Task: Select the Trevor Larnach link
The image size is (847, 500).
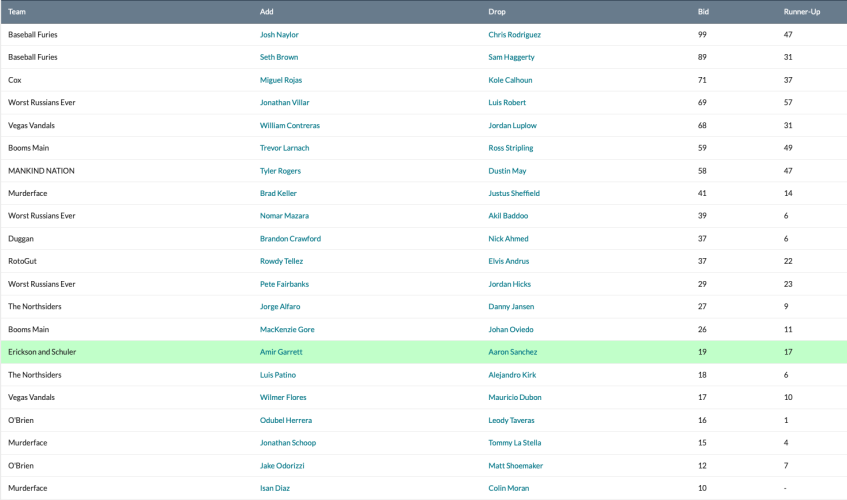Action: point(284,148)
